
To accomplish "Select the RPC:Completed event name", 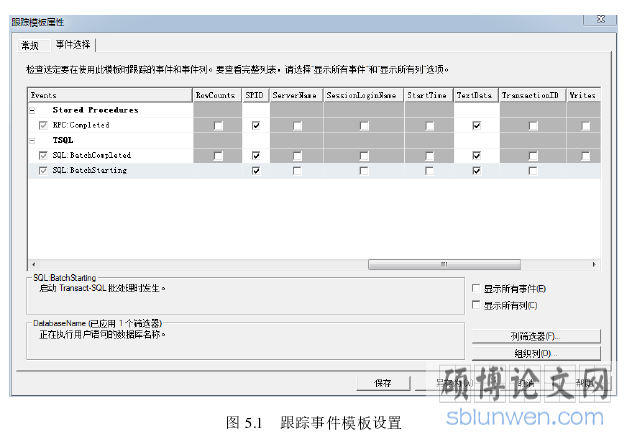I will 81,125.
